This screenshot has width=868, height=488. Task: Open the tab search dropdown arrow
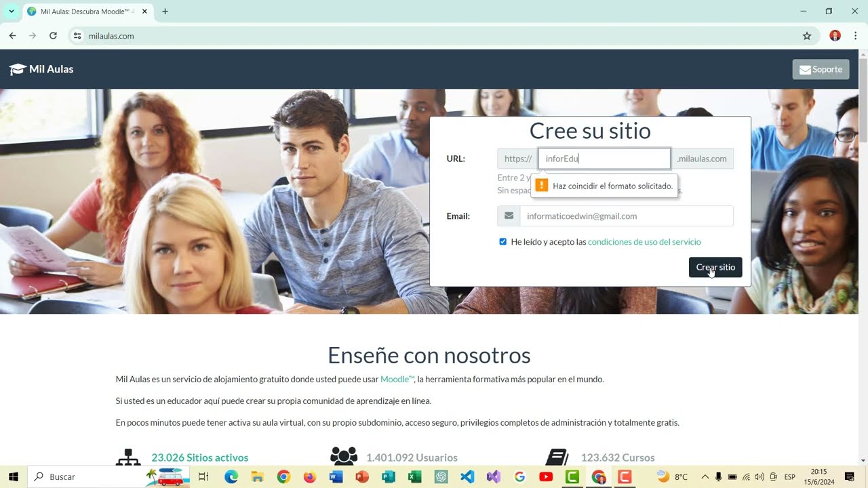(12, 12)
